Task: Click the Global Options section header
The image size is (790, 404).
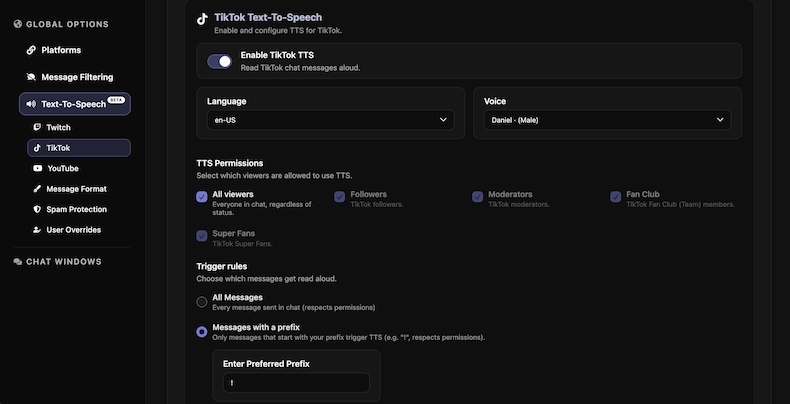Action: (67, 24)
